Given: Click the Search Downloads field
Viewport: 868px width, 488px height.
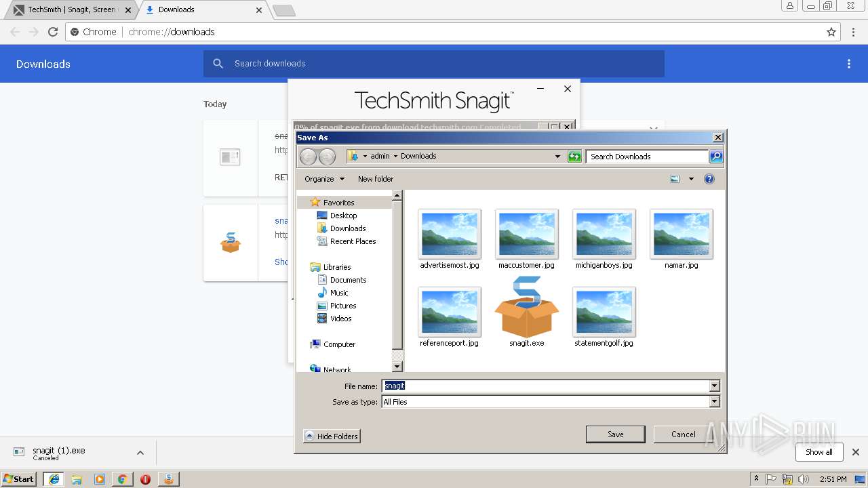Looking at the screenshot, I should [x=647, y=157].
